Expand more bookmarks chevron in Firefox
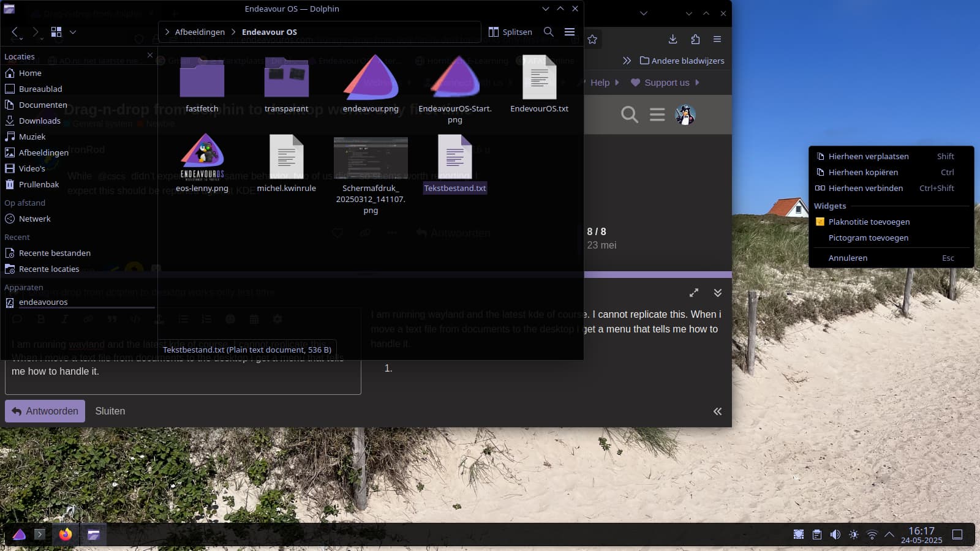The image size is (980, 551). tap(627, 61)
